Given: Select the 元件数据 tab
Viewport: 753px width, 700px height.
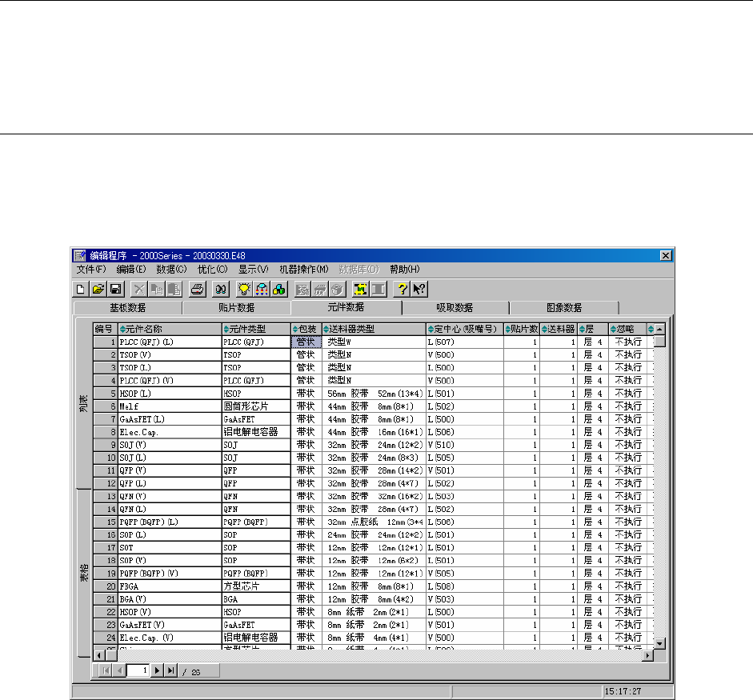Looking at the screenshot, I should pyautogui.click(x=346, y=307).
